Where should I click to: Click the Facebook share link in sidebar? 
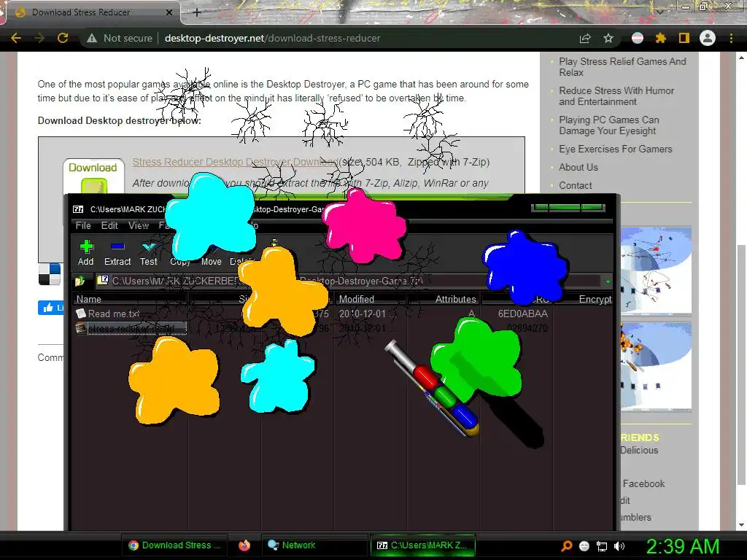click(643, 484)
